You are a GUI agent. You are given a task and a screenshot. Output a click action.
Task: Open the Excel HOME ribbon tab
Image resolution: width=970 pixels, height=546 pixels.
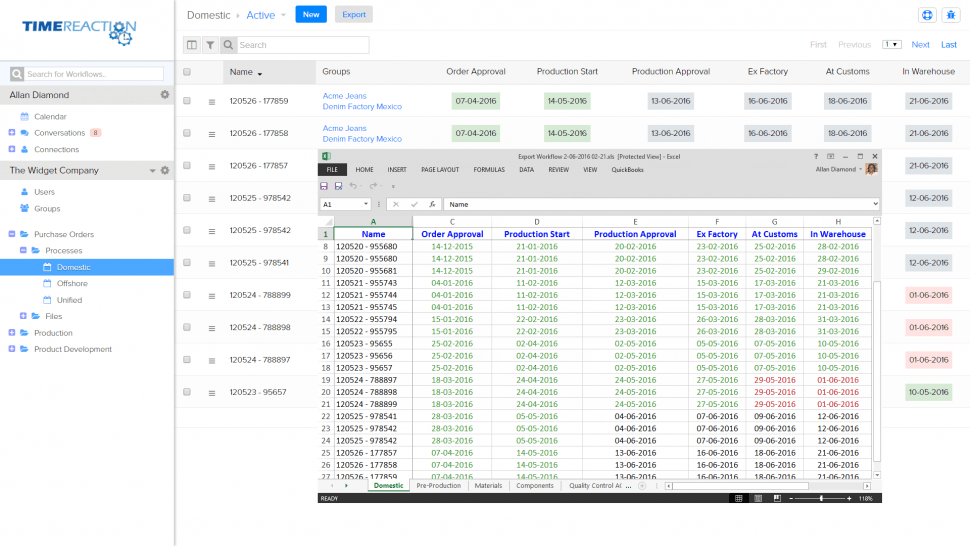click(364, 169)
